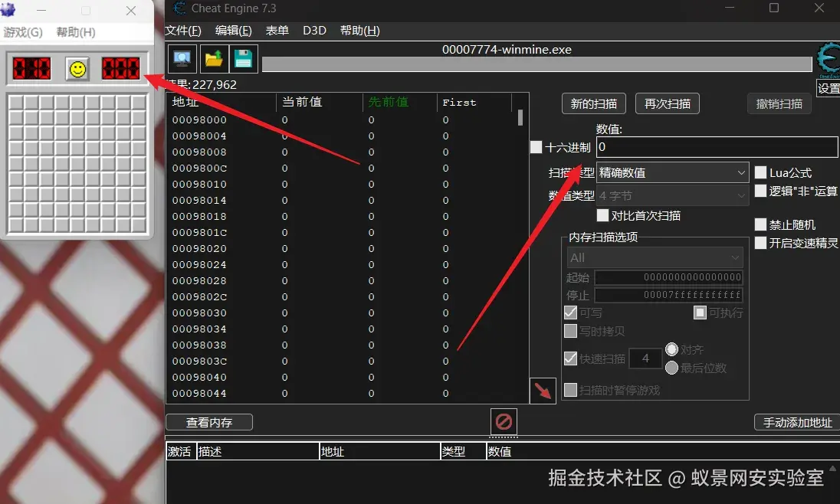Viewport: 840px width, 504px height.
Task: Open the 扫描类型 精确数值 dropdown
Action: [672, 172]
